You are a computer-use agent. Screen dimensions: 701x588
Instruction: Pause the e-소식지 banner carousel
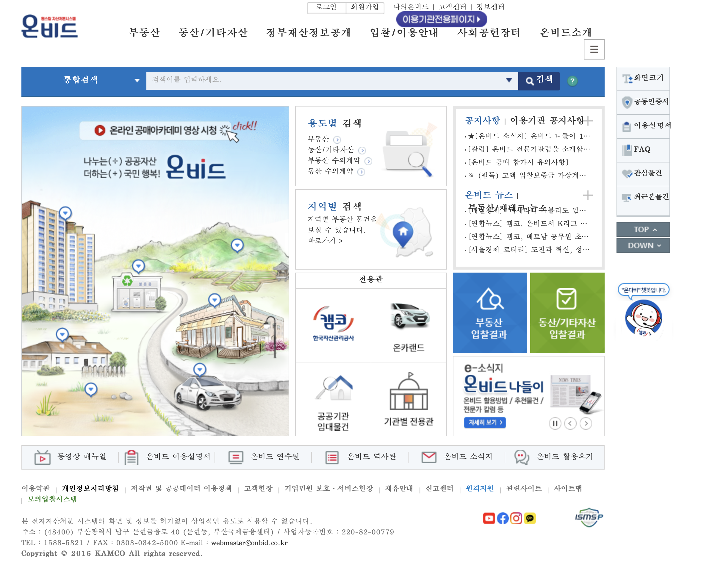(x=555, y=423)
